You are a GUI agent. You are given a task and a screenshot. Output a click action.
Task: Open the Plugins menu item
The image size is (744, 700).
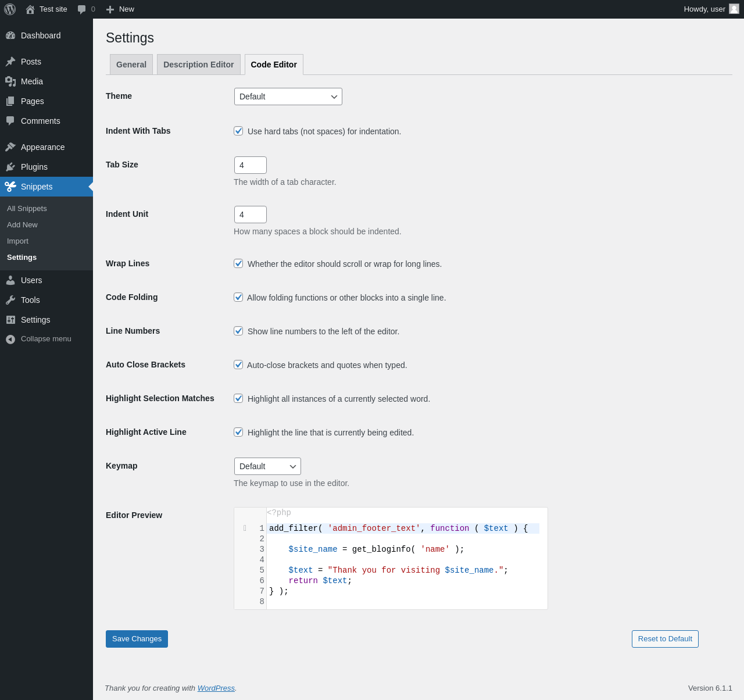point(46,167)
